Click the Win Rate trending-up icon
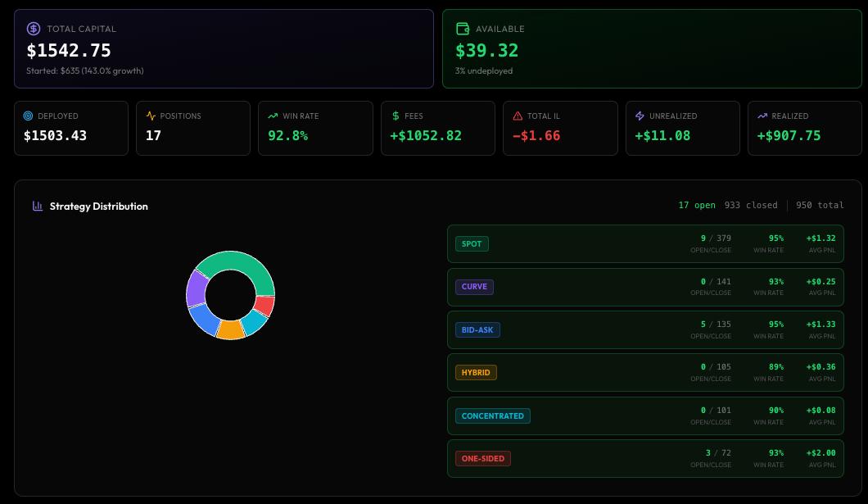 273,116
